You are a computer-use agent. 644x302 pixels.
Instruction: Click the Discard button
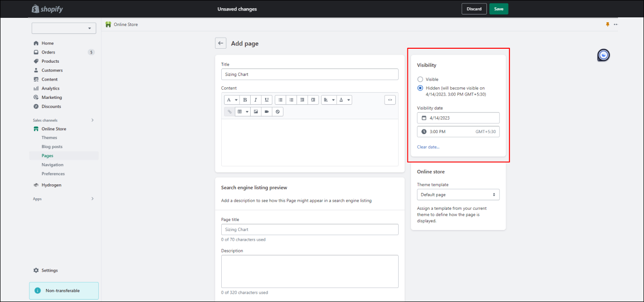coord(474,9)
